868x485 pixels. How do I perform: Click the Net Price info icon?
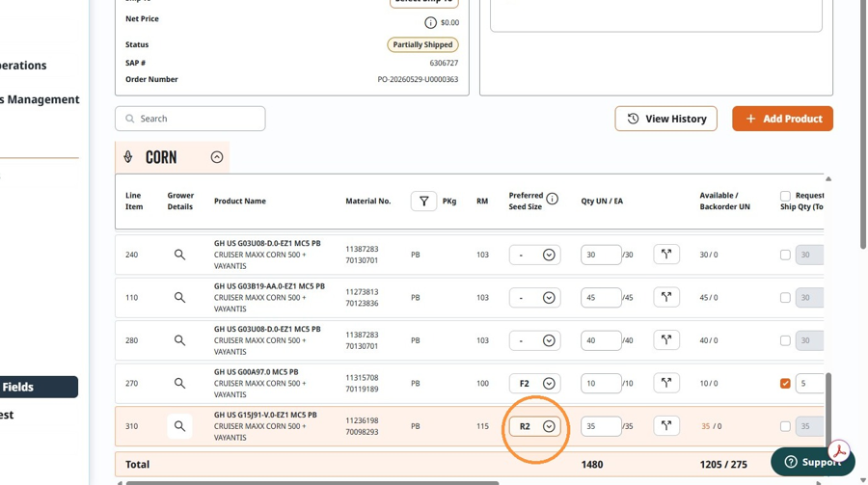(x=430, y=23)
